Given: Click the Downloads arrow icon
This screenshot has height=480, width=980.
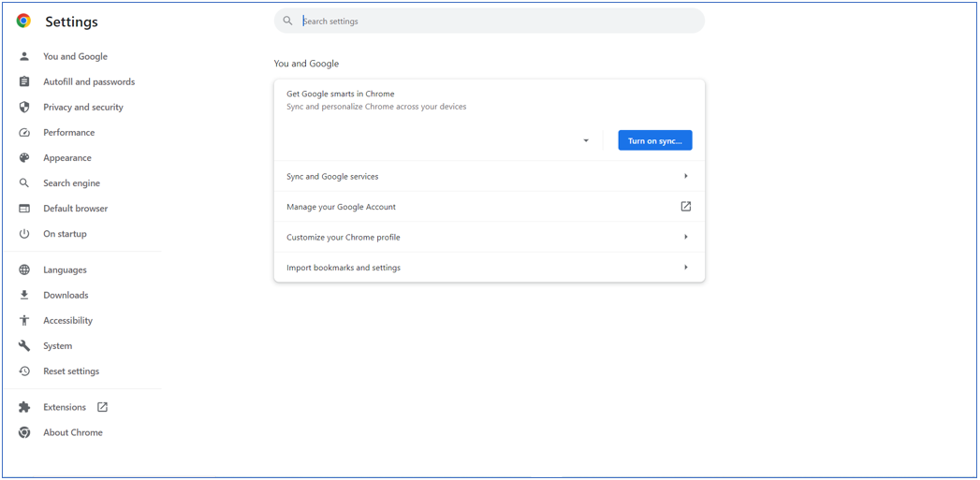Looking at the screenshot, I should [x=24, y=296].
